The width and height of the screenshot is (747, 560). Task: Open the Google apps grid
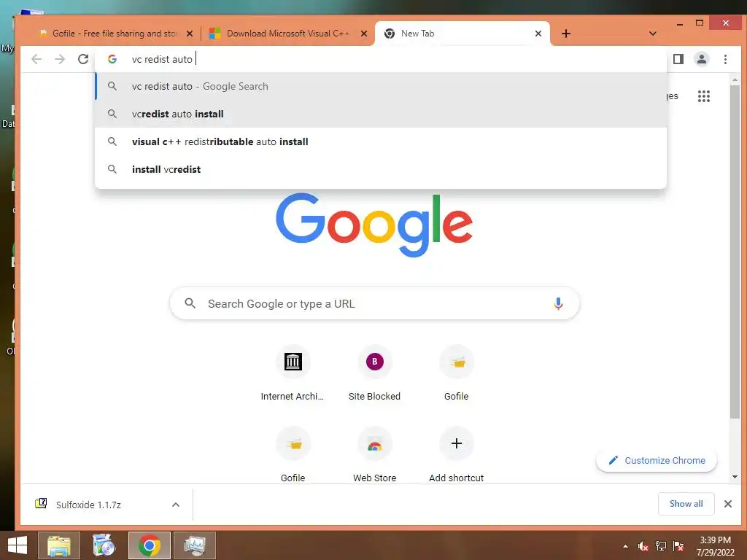(704, 96)
